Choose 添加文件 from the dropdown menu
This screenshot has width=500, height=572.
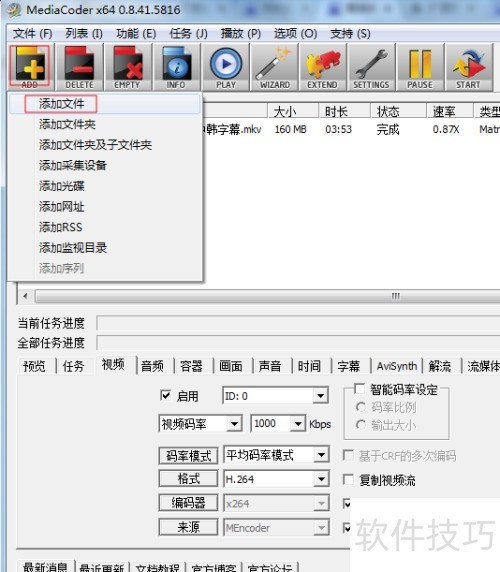pyautogui.click(x=105, y=104)
